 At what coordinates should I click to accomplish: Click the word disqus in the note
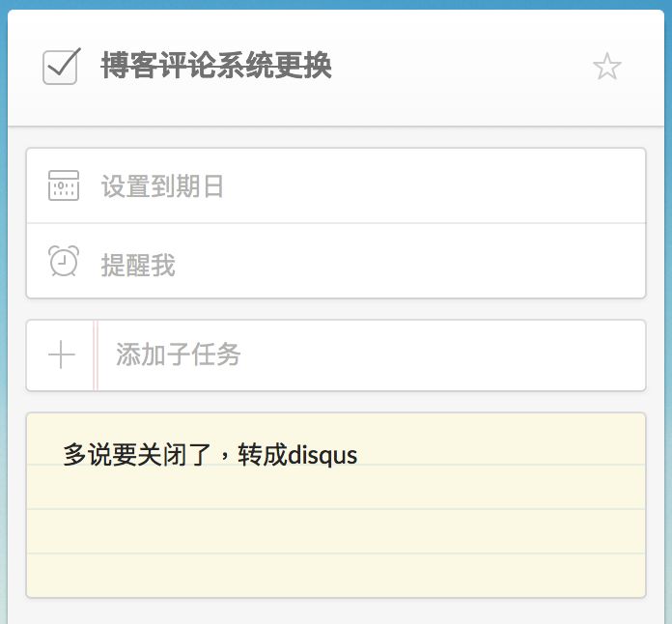[323, 454]
